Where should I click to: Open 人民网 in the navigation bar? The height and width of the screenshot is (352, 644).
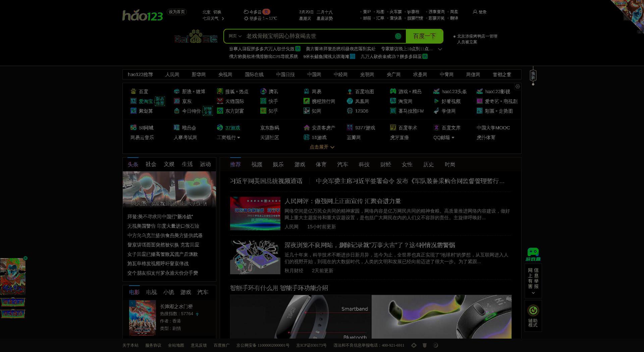pyautogui.click(x=172, y=74)
